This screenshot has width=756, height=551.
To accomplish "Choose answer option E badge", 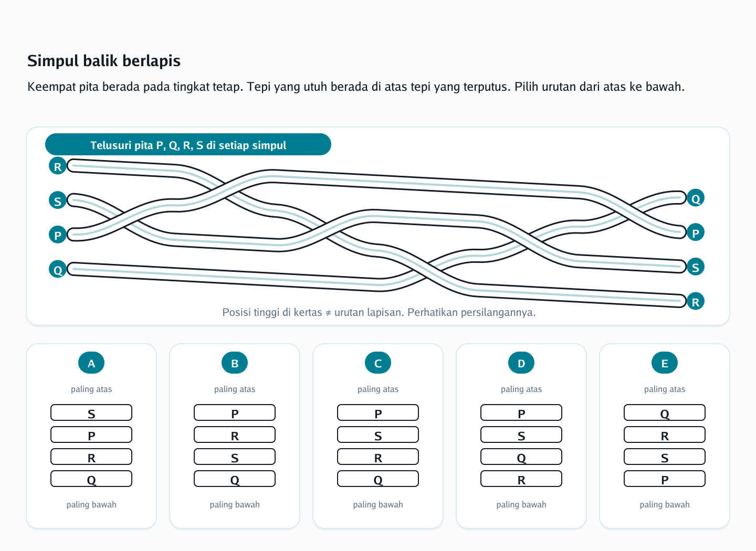I will [665, 363].
